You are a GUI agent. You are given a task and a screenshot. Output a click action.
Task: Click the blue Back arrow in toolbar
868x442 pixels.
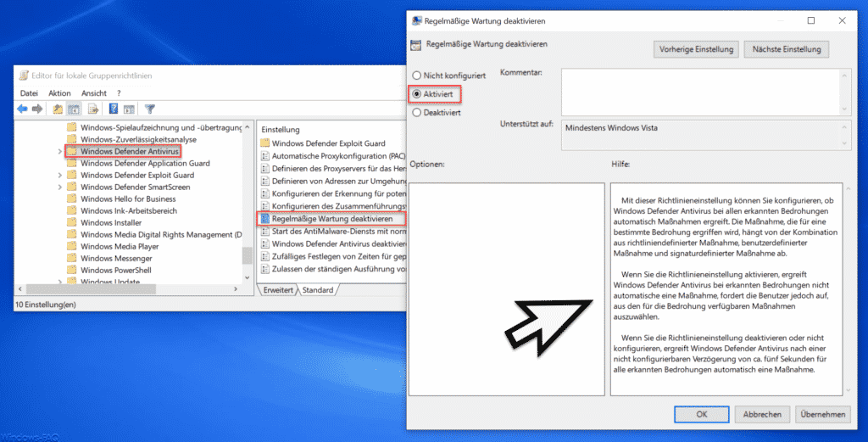point(22,109)
